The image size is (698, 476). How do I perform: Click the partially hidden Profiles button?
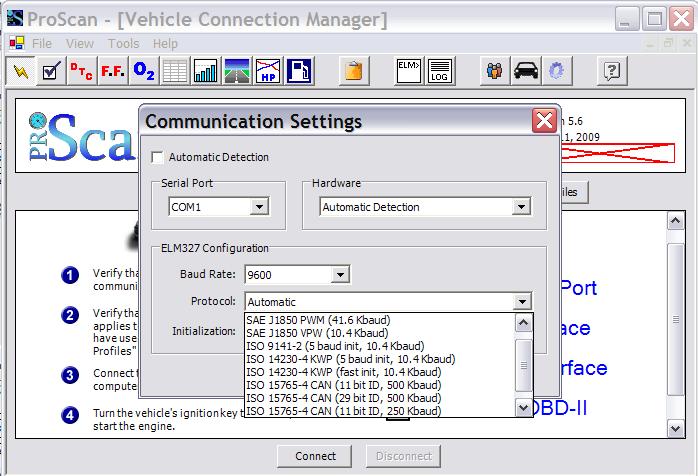[x=574, y=192]
